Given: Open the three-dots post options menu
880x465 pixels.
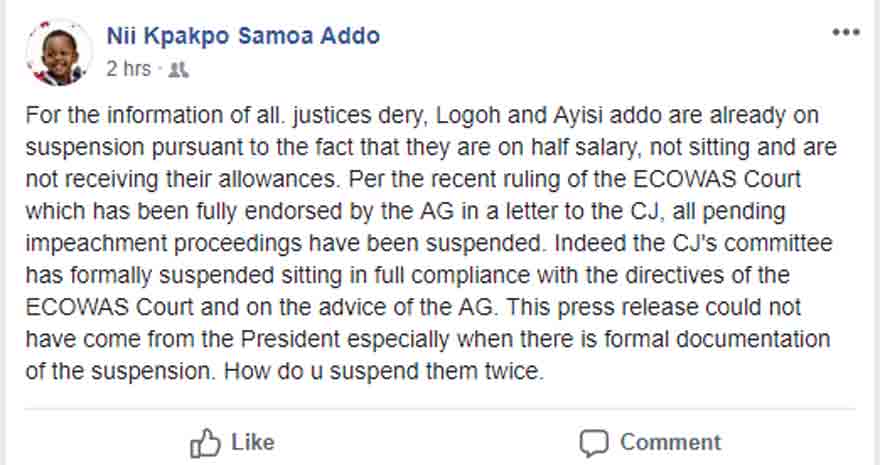Looking at the screenshot, I should tap(846, 32).
